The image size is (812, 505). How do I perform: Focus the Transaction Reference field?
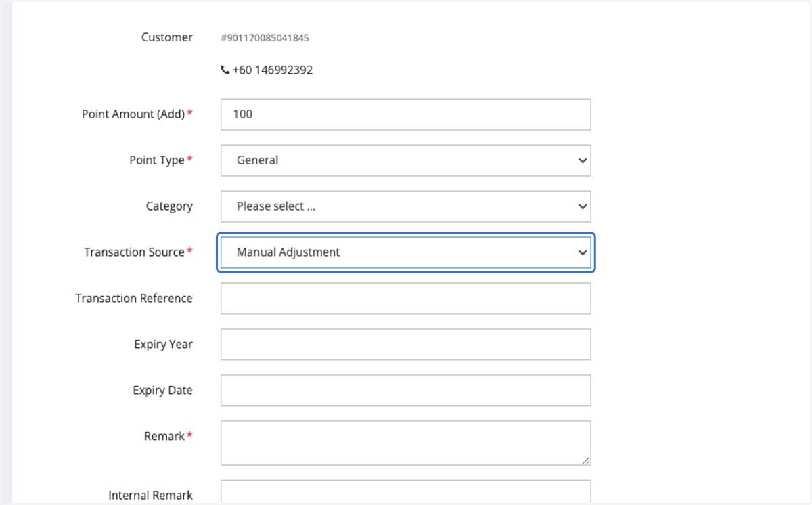(405, 299)
